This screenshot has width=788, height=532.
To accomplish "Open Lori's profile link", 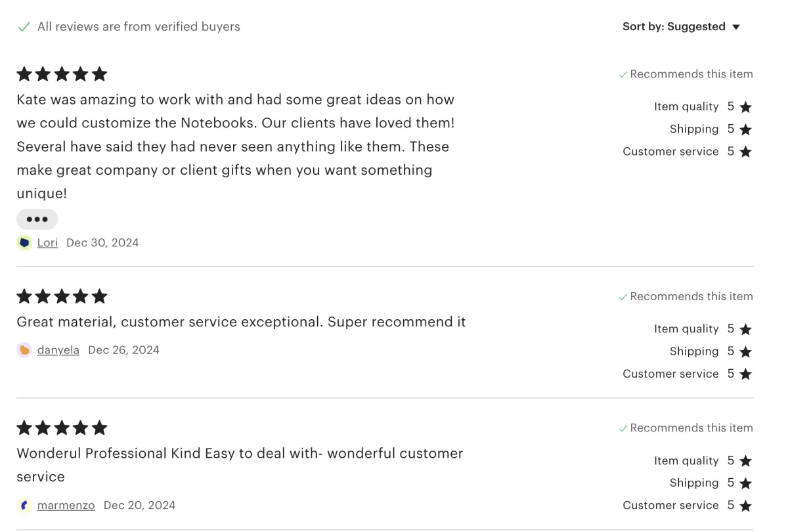I will pos(47,243).
